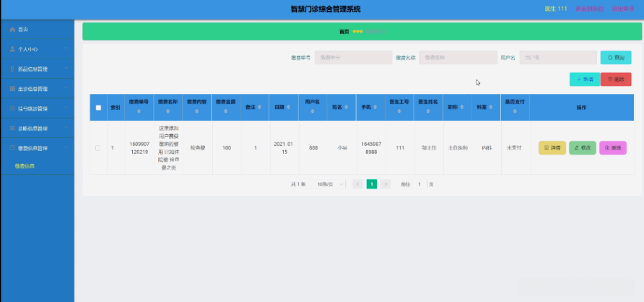This screenshot has width=644, height=302.
Task: Expand 药品信息管理 menu chevron
Action: click(x=66, y=68)
